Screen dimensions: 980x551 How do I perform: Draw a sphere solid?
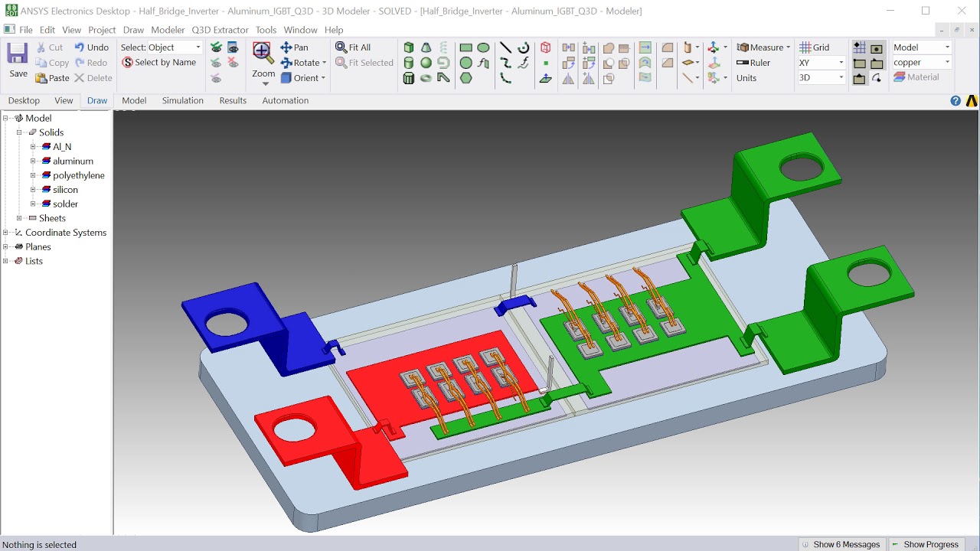(x=426, y=63)
